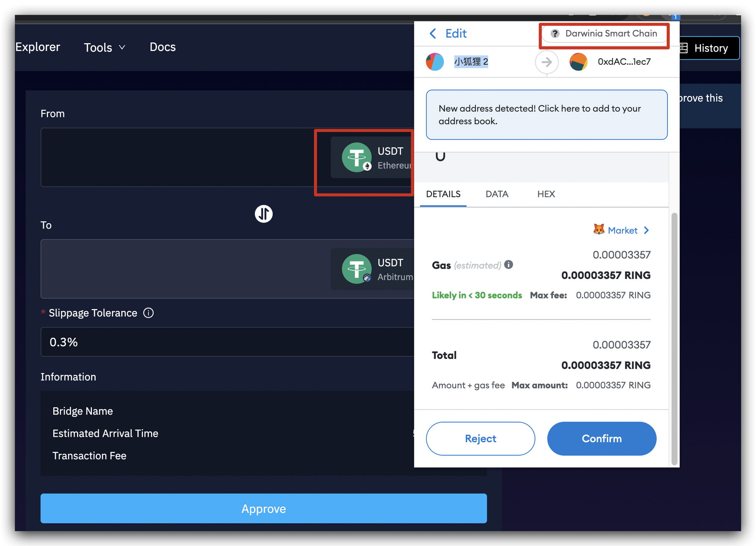Add the new address to your address book
756x546 pixels.
(x=547, y=115)
